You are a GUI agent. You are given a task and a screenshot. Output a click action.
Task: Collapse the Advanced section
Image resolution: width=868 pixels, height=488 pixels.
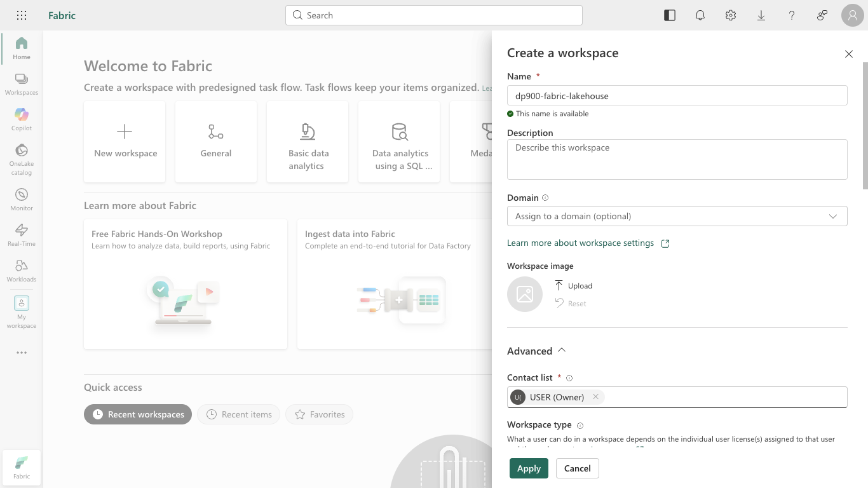(x=536, y=351)
